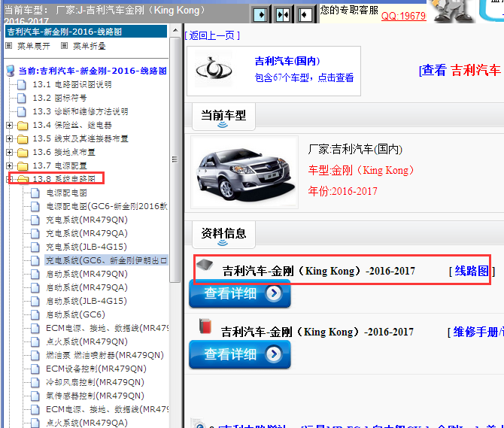Open 电源配电图(GC6-新金刚2016款 entry
The width and height of the screenshot is (504, 428).
(x=107, y=206)
